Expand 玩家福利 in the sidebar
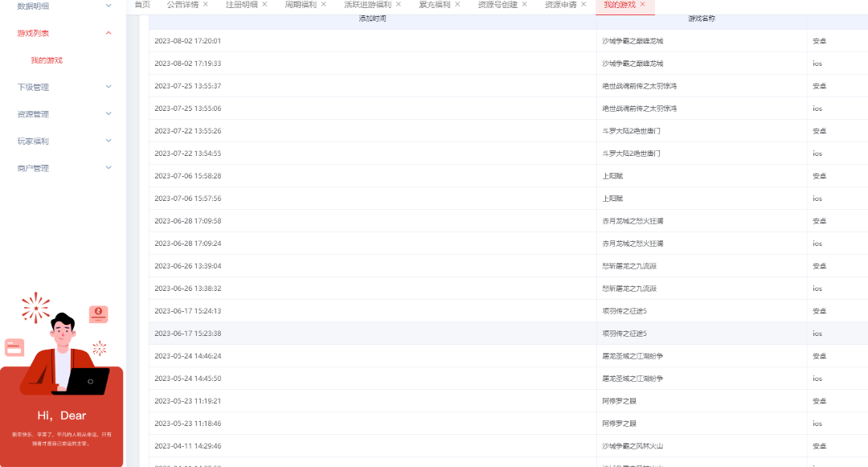 tap(108, 141)
